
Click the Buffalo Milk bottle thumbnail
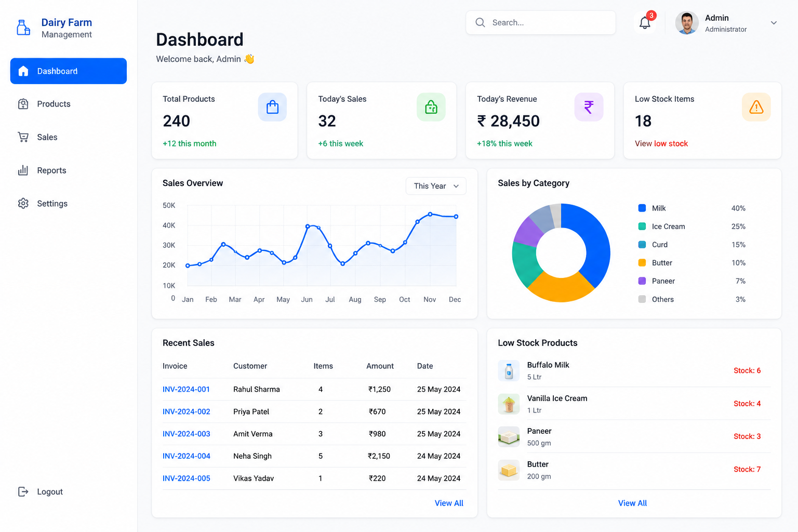tap(509, 371)
